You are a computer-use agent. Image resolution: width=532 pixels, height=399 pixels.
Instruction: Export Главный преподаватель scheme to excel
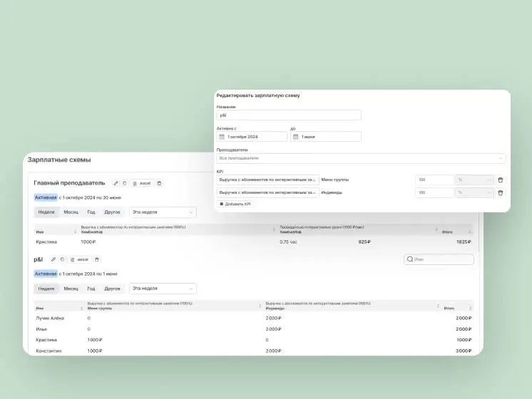click(142, 183)
